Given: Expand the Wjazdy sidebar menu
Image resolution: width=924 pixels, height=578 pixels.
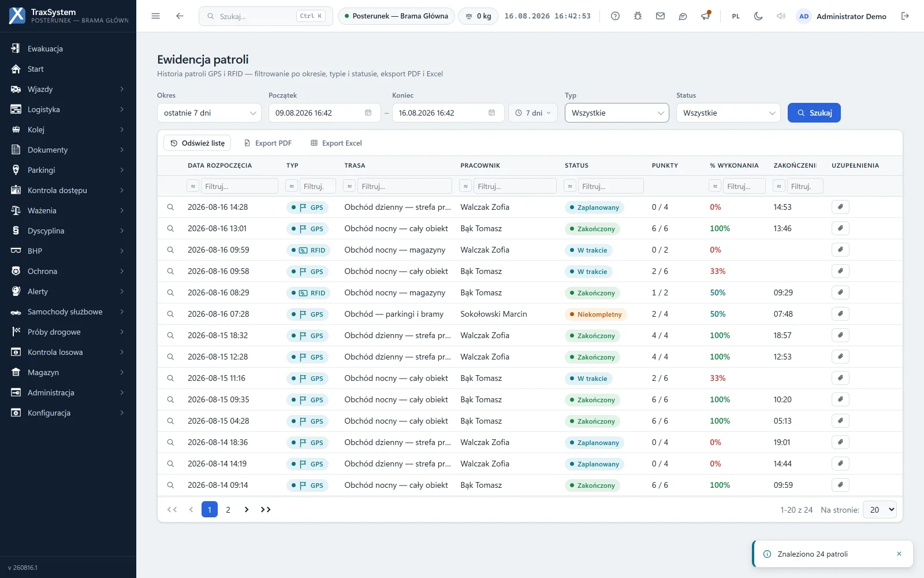Looking at the screenshot, I should click(68, 89).
